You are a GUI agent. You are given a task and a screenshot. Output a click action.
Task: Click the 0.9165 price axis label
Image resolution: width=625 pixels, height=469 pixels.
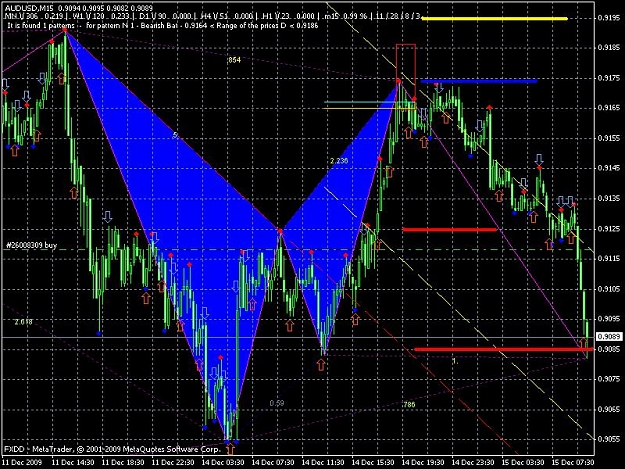609,108
